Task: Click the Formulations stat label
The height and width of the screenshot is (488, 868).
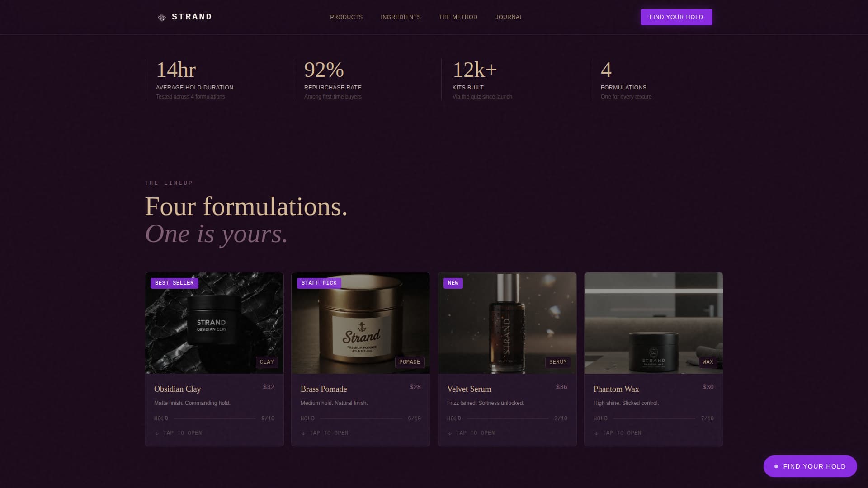Action: 623,88
